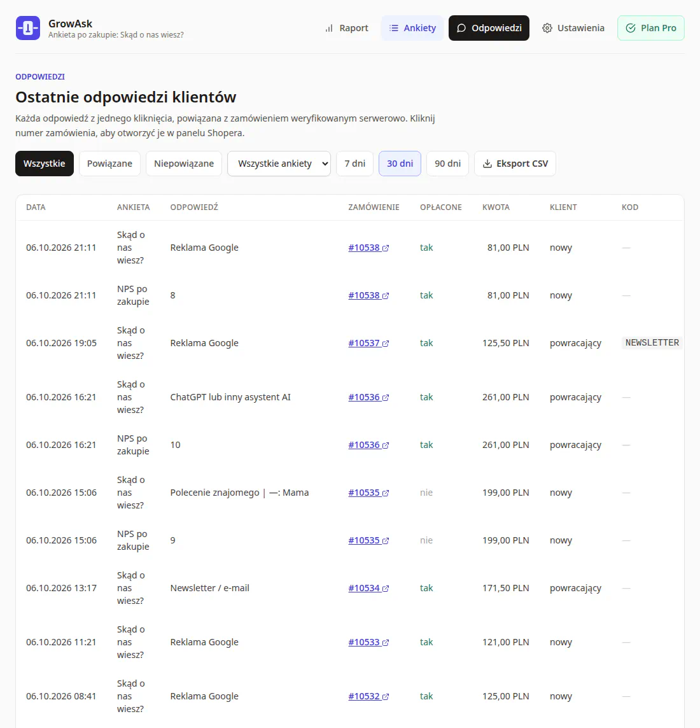Click the GrowAsk logo icon

tap(28, 28)
